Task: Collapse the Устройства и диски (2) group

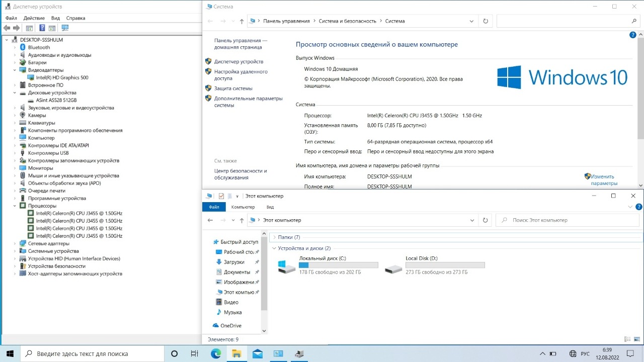Action: coord(274,248)
